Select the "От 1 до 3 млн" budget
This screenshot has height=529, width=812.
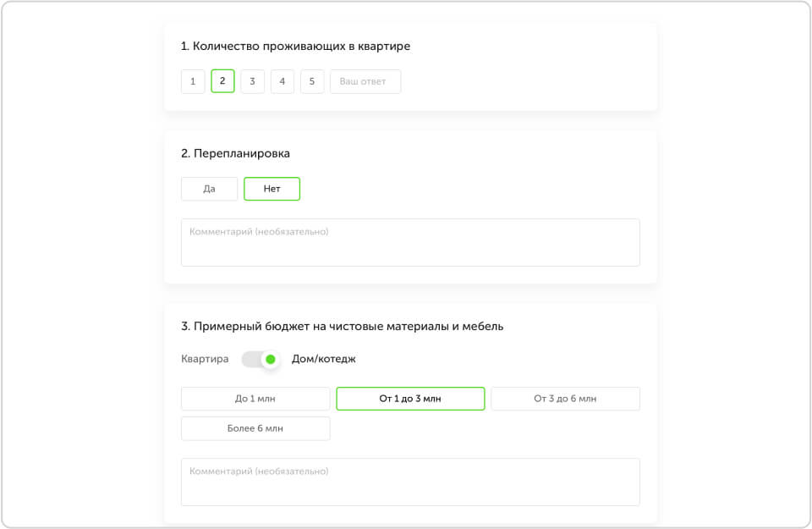tap(410, 399)
